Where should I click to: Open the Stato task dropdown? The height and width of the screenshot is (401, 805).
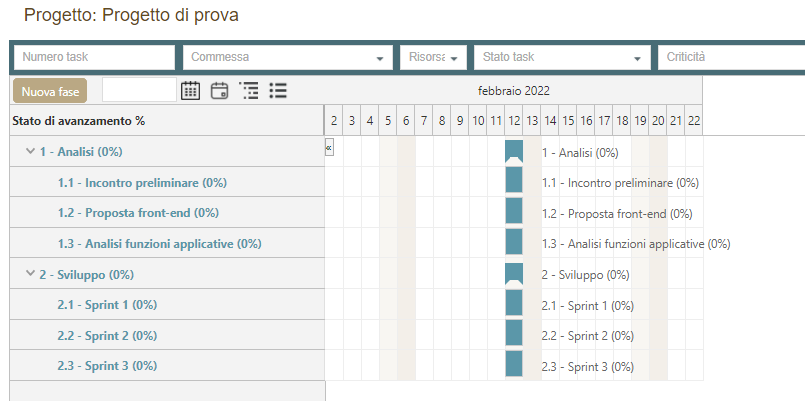click(x=562, y=58)
